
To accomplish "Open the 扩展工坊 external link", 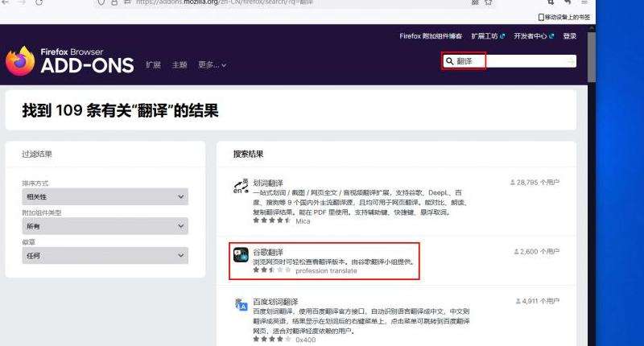I will click(487, 36).
